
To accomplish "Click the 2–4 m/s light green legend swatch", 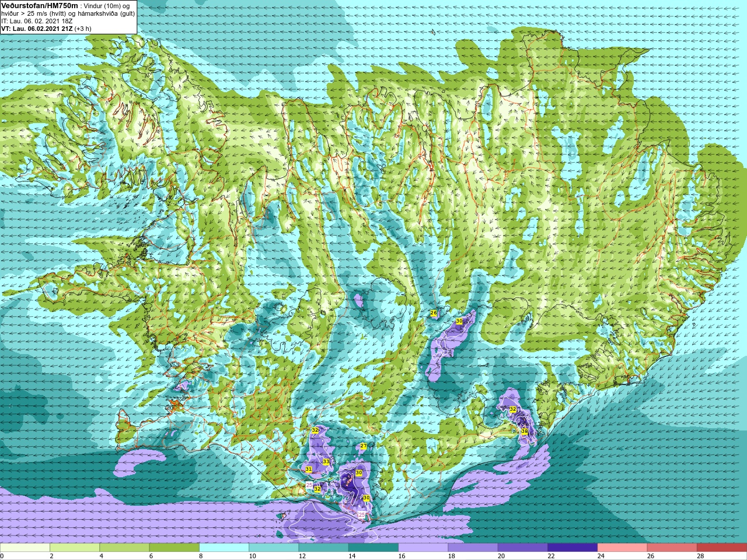I will tap(75, 548).
